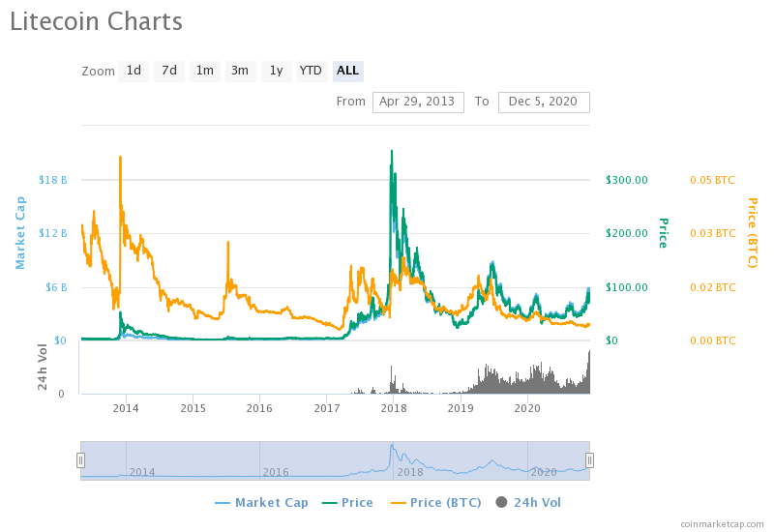Edit the From date Apr 29, 2013
Screen dimensions: 774x532
click(x=418, y=103)
